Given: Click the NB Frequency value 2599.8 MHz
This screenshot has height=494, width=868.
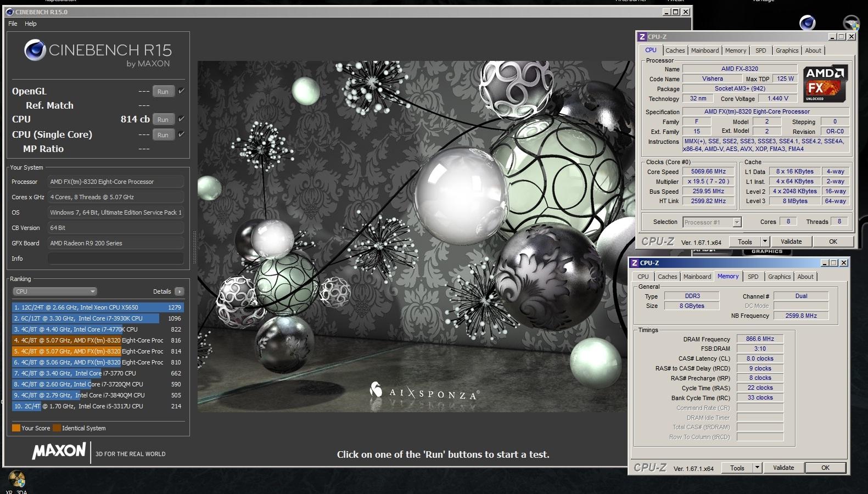Looking at the screenshot, I should coord(801,316).
